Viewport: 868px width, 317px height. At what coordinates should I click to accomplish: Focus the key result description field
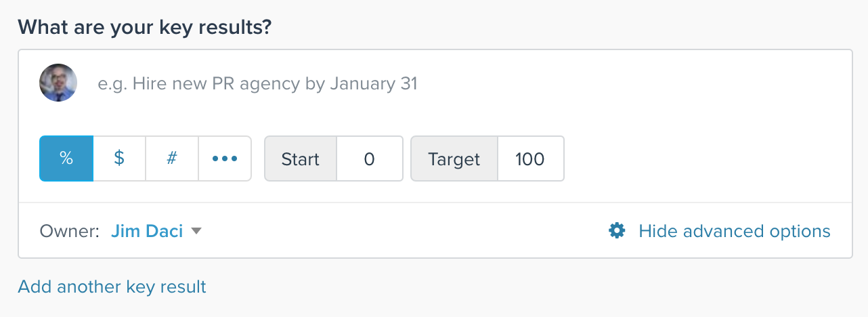pyautogui.click(x=467, y=84)
